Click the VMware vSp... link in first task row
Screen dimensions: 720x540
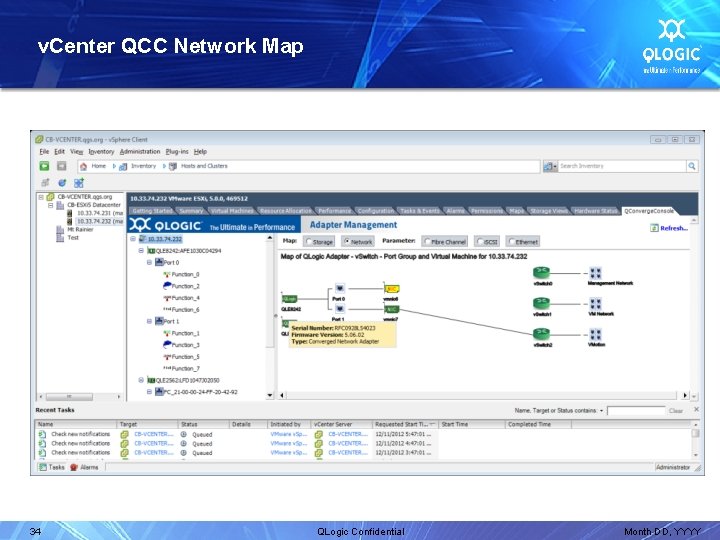pyautogui.click(x=289, y=434)
